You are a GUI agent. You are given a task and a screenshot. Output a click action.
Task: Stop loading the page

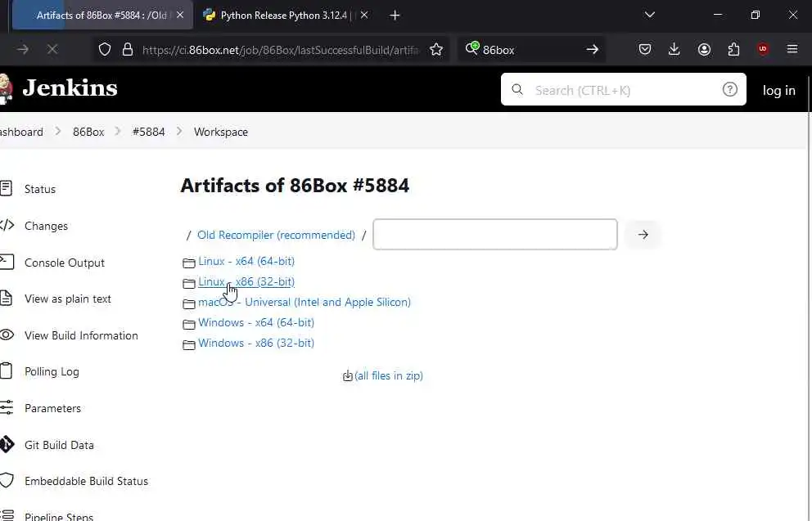click(x=52, y=49)
